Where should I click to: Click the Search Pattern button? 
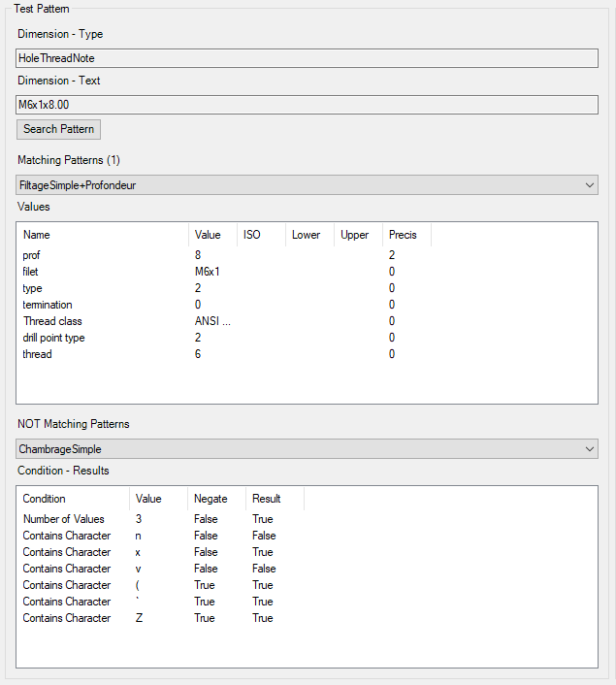click(x=58, y=129)
